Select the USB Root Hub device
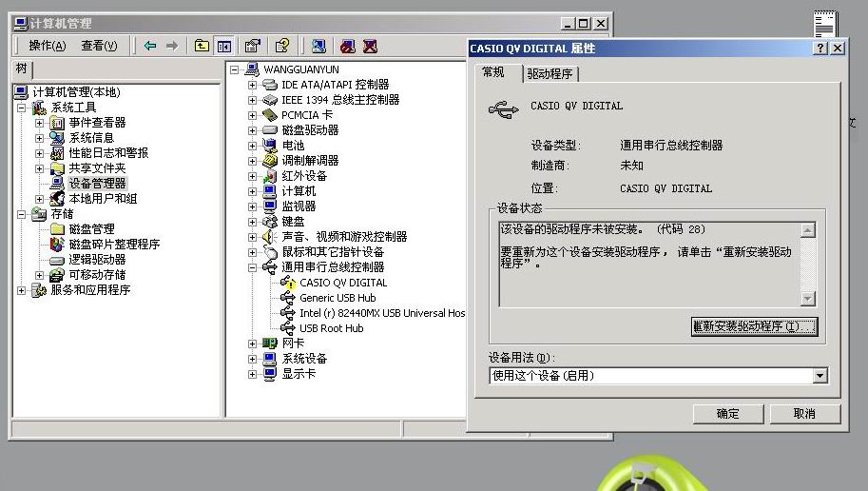Image resolution: width=868 pixels, height=491 pixels. [x=331, y=328]
